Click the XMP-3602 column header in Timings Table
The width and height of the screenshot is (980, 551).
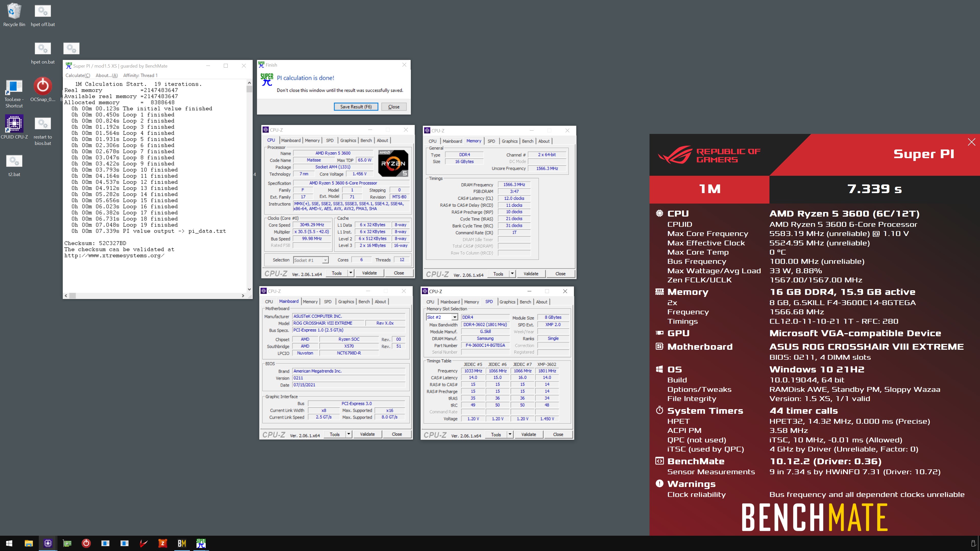click(x=547, y=364)
